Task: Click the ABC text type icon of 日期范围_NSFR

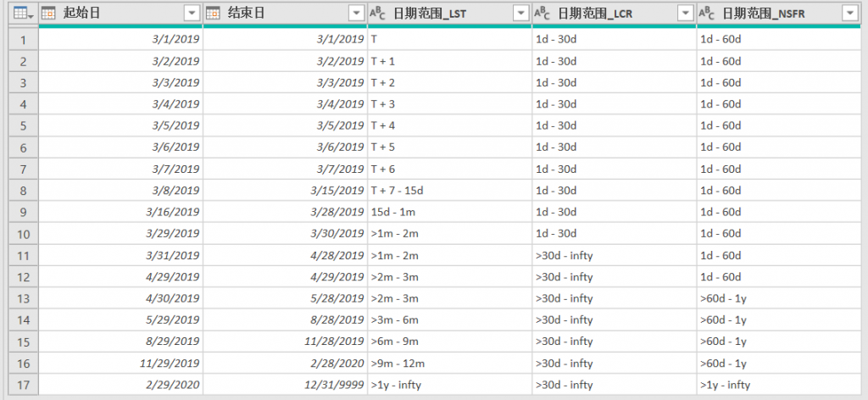Action: [706, 14]
